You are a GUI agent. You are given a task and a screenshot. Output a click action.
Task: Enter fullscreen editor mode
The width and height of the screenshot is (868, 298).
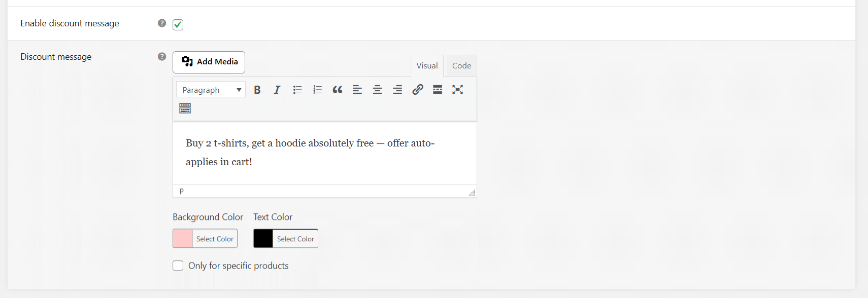[x=457, y=90]
